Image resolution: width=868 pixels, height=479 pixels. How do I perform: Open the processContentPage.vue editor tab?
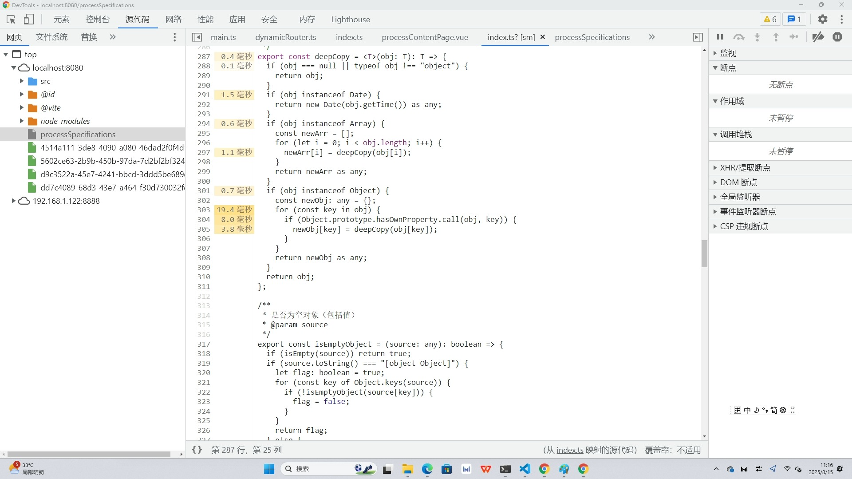(425, 37)
